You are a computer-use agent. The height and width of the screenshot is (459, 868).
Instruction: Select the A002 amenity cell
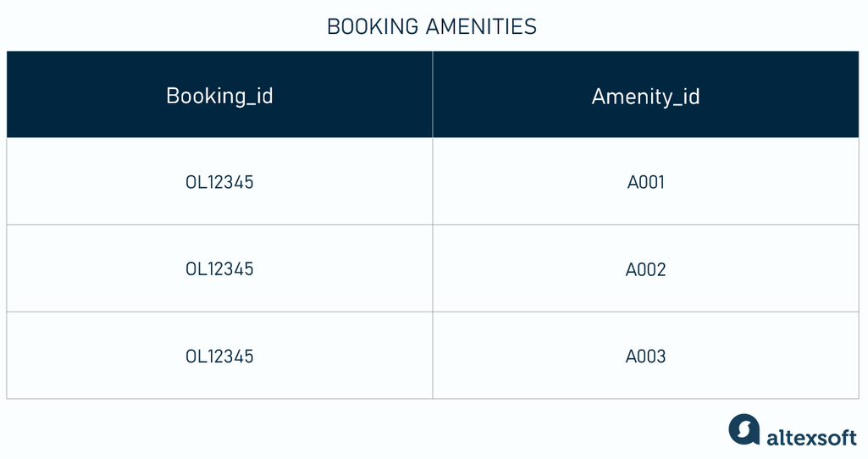[x=645, y=269]
